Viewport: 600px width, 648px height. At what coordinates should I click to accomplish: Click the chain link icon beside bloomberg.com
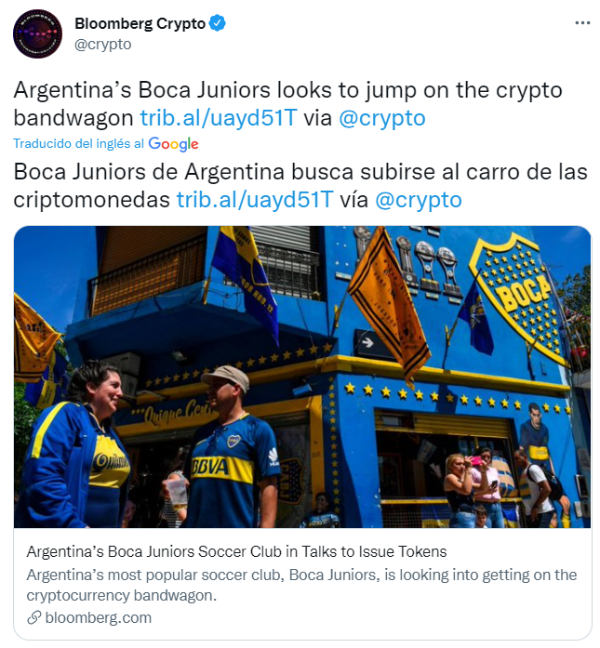34,618
